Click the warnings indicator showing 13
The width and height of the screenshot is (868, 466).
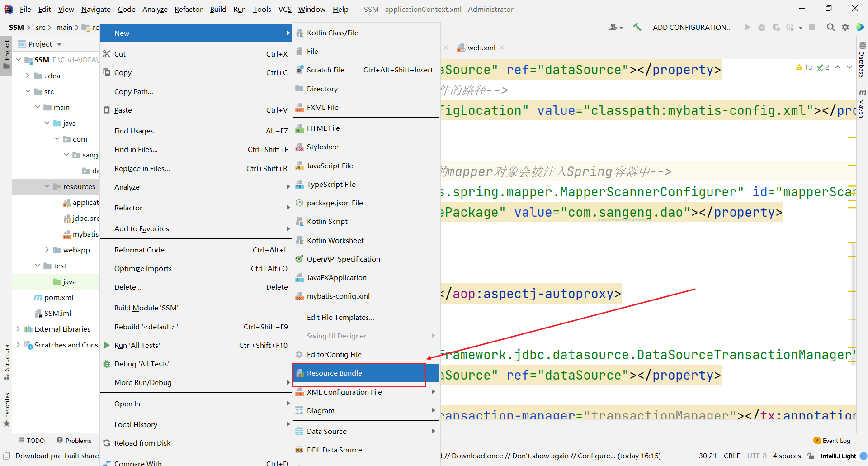pos(804,67)
